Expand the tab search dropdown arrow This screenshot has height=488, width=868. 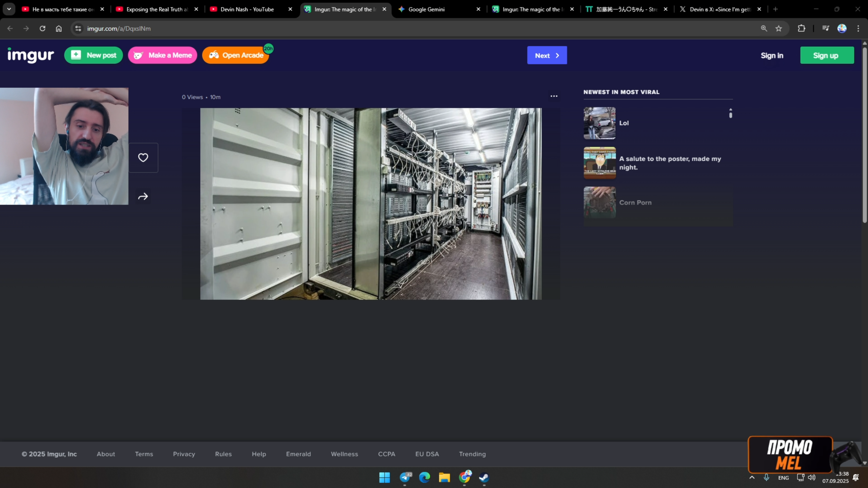tap(9, 9)
